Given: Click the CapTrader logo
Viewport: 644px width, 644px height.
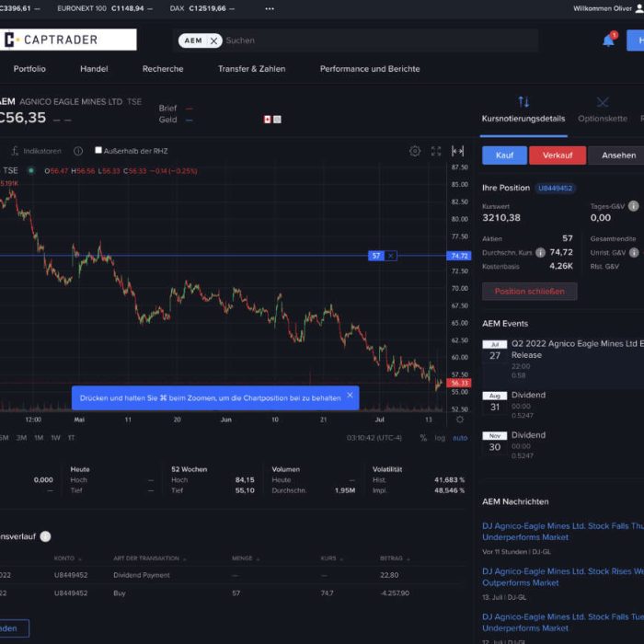Looking at the screenshot, I should click(68, 40).
